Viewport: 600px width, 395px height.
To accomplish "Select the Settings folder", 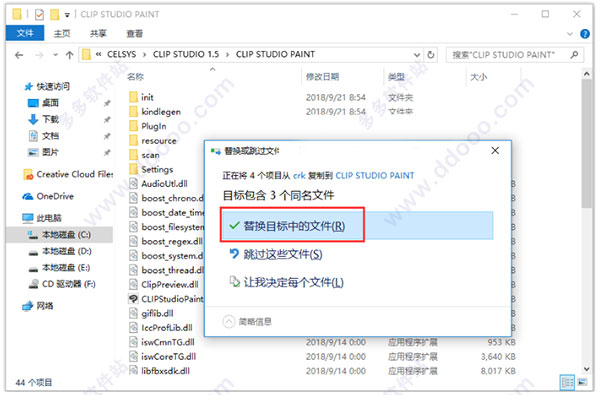I will point(151,169).
